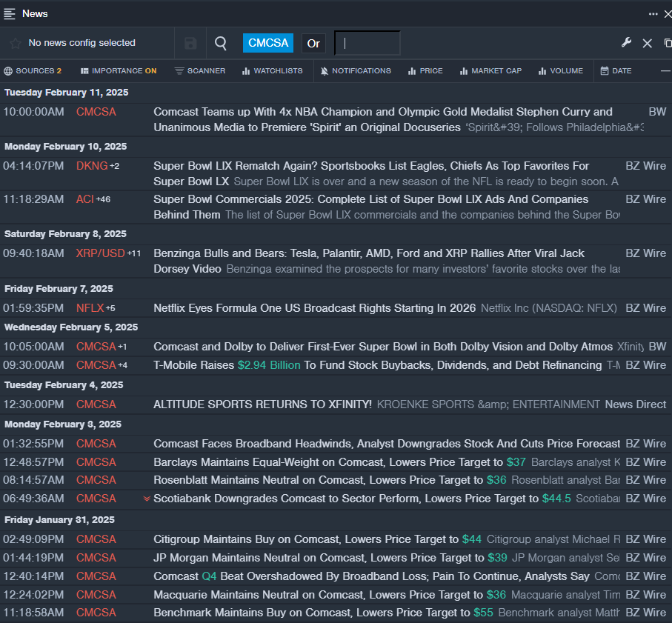Open ALTITUDE SPORTS RETURNS TO XFINITY headline

click(x=263, y=404)
